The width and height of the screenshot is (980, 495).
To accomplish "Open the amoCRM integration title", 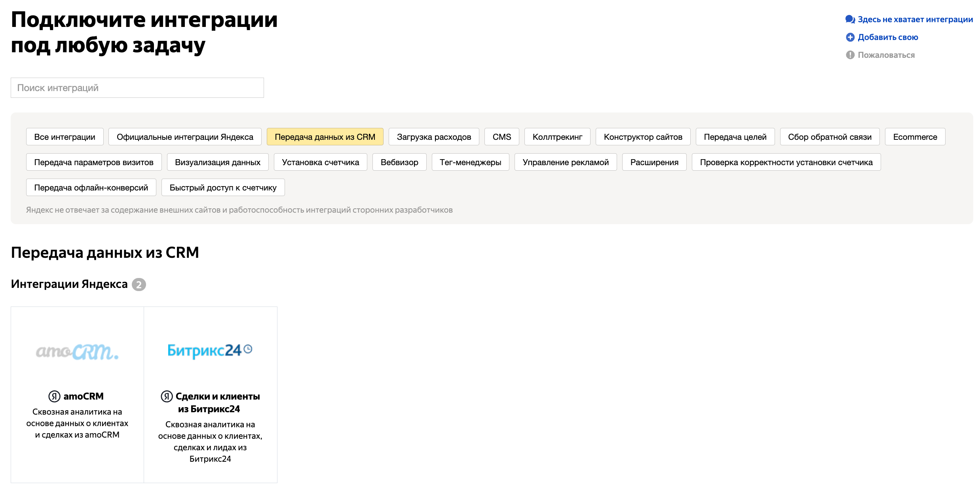I will [84, 396].
